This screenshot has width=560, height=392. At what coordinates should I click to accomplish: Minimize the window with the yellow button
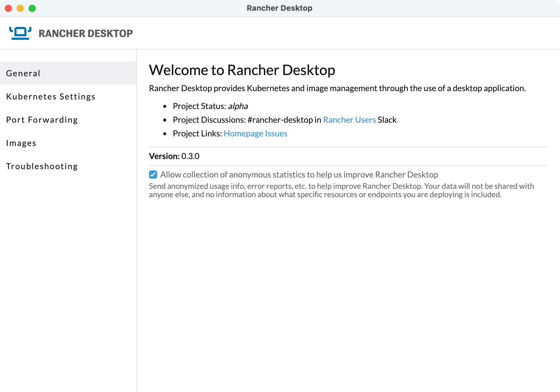20,8
